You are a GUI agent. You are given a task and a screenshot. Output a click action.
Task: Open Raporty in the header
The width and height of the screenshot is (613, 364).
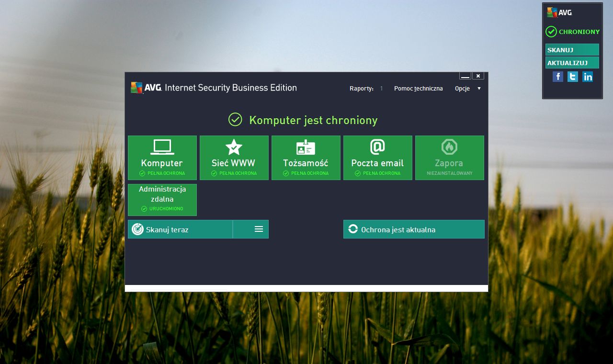[x=362, y=89]
